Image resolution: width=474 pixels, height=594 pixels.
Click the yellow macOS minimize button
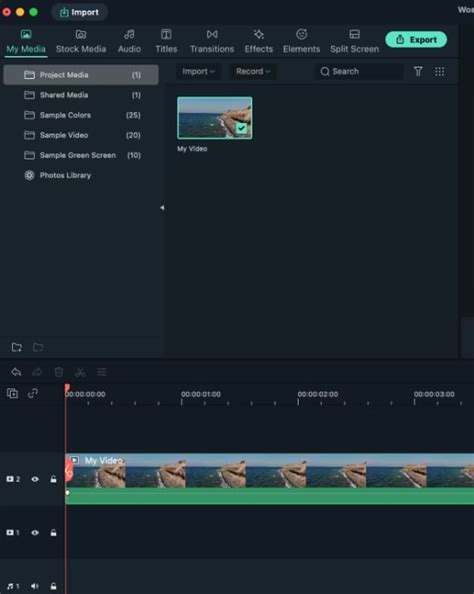20,12
